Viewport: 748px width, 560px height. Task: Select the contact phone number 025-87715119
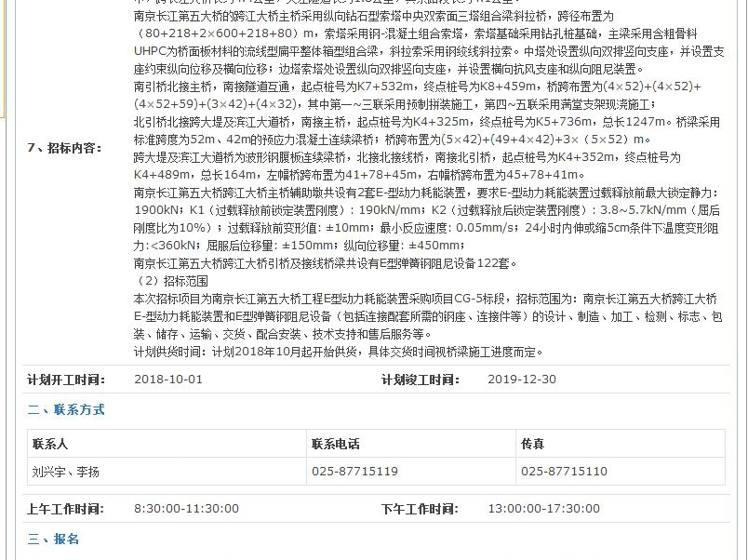point(354,472)
